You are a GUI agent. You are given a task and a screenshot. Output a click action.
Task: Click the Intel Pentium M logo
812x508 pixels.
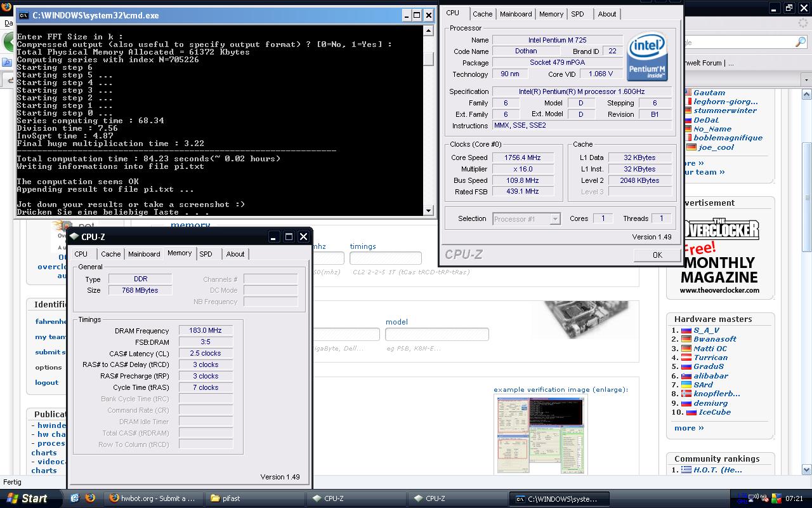click(x=647, y=57)
